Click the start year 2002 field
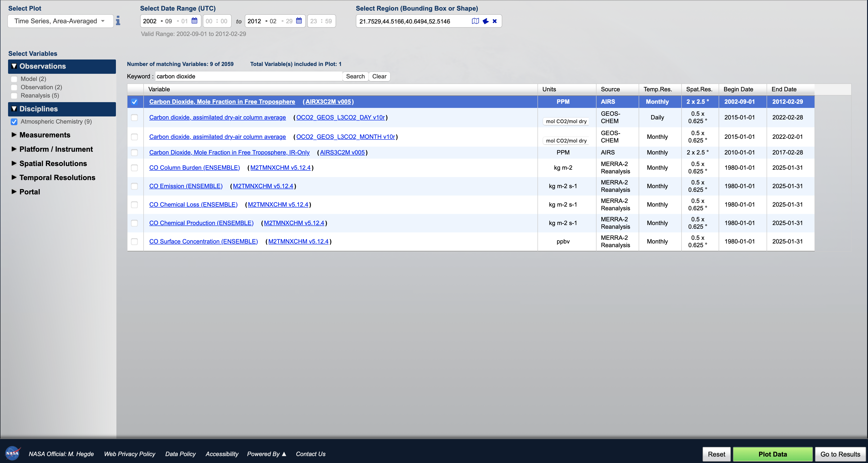Viewport: 868px width, 463px height. point(150,21)
